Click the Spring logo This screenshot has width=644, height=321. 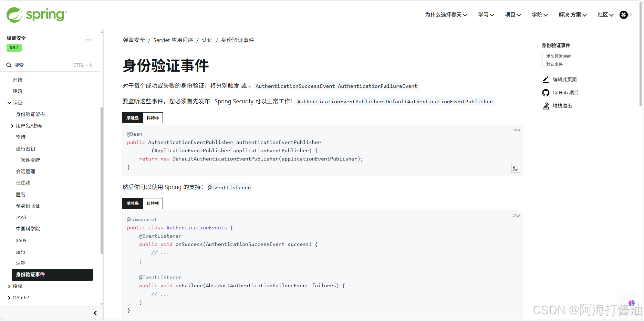(37, 15)
